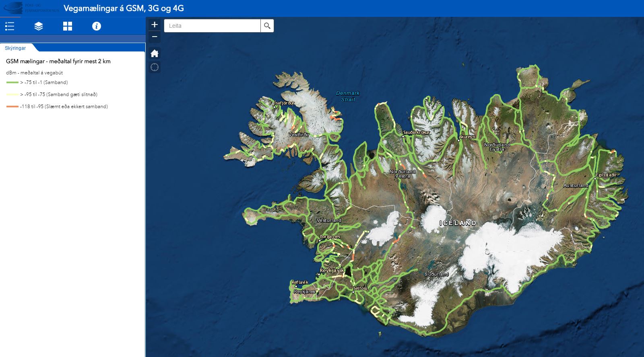Click the Selfoss town label

360,288
